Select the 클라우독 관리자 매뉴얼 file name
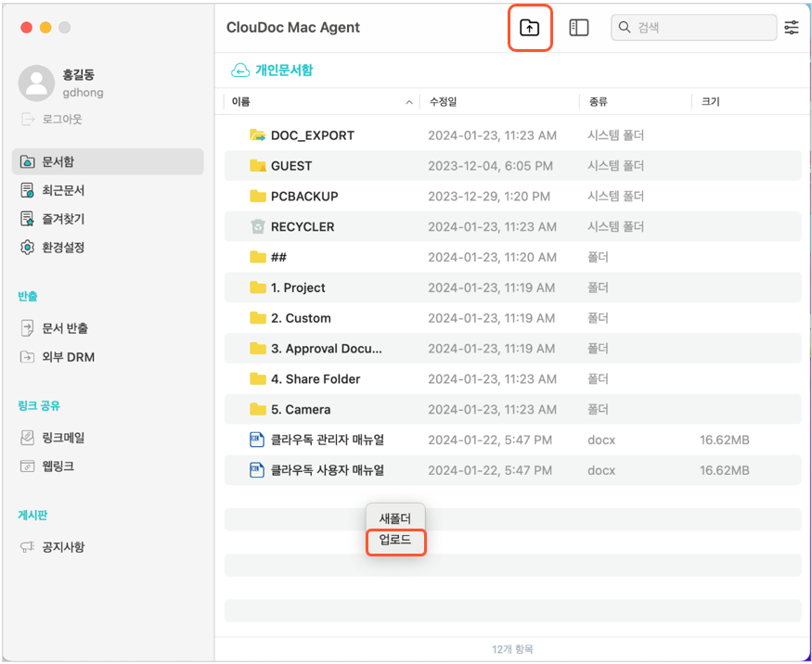 (328, 441)
